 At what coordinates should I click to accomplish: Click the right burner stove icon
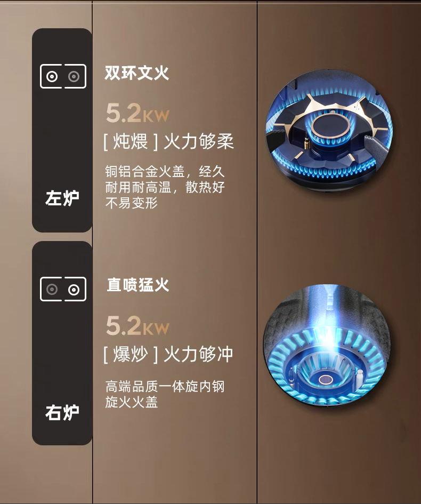coord(63,289)
